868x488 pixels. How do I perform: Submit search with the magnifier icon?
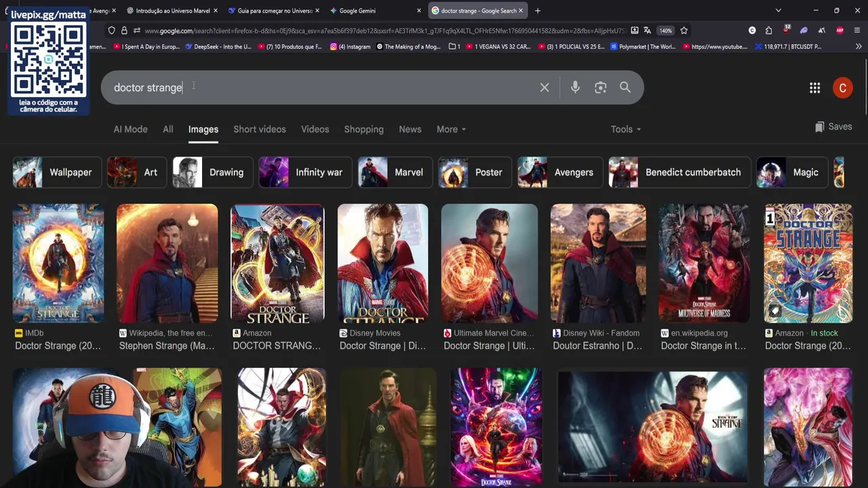(x=625, y=87)
